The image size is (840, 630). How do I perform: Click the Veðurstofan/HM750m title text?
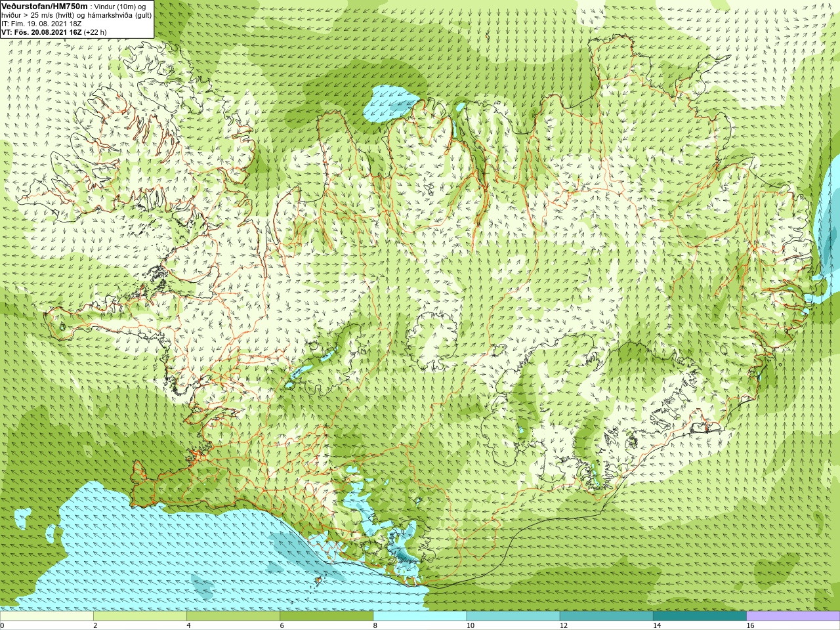coord(45,6)
